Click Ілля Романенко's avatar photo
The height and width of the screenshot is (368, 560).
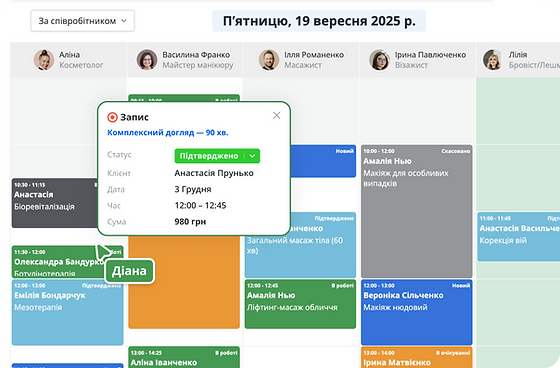click(269, 60)
